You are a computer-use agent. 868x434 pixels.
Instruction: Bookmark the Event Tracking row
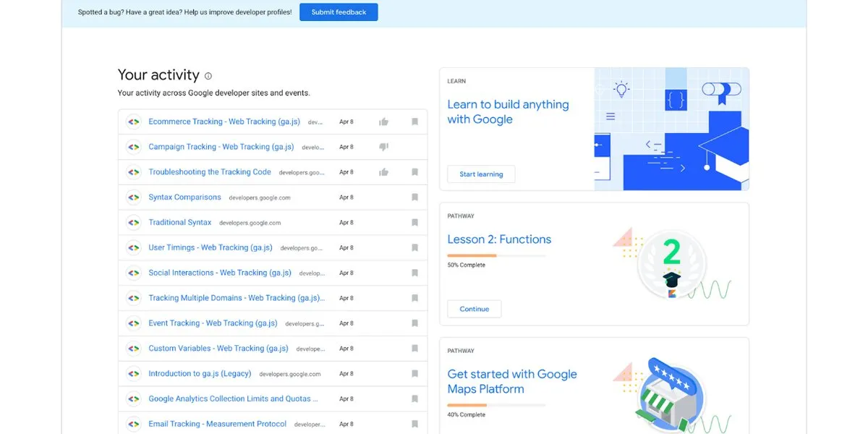(415, 323)
